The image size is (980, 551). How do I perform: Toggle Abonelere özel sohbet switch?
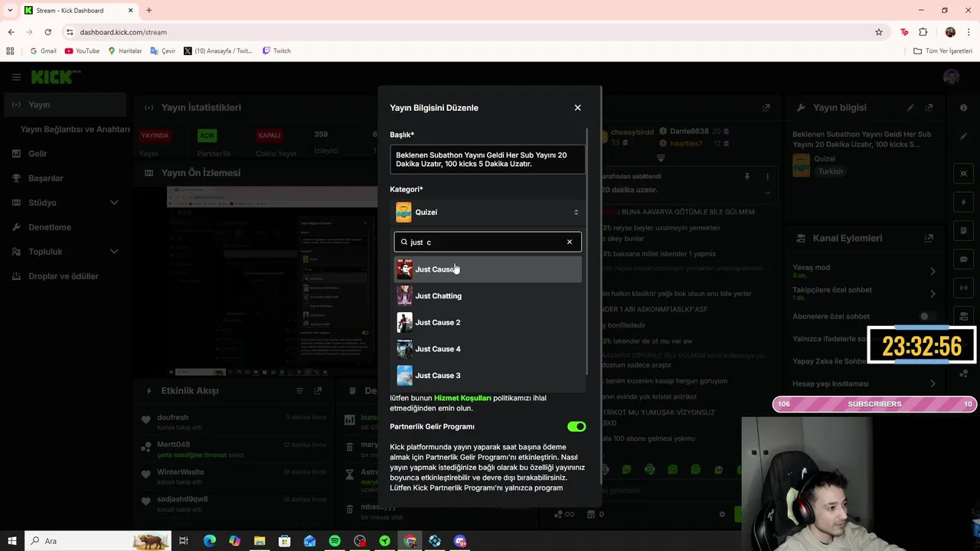click(927, 316)
